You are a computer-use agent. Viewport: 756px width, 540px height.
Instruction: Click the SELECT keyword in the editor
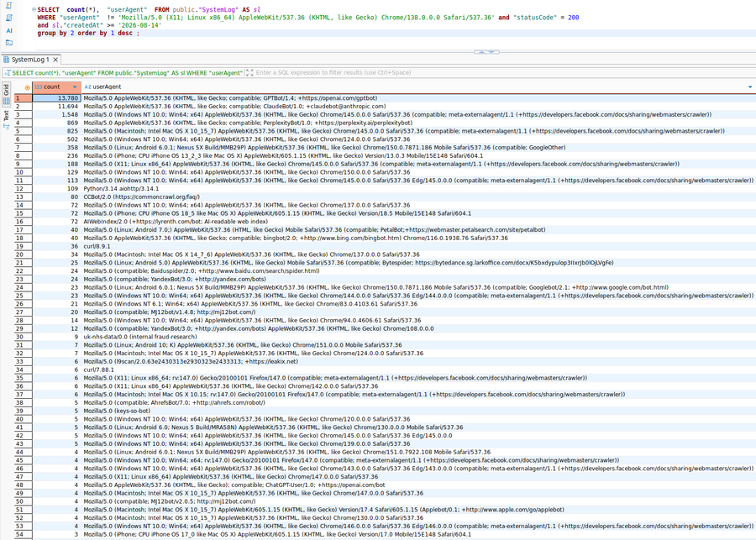tap(48, 9)
